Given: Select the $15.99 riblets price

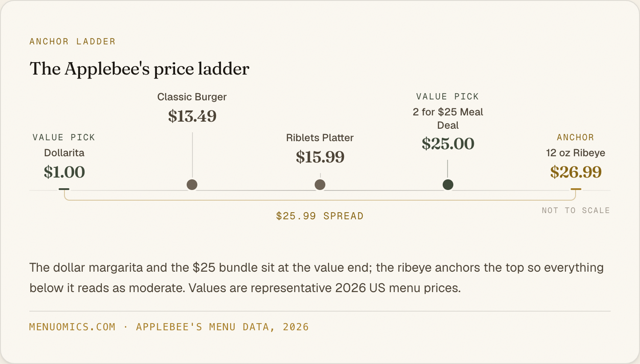Looking at the screenshot, I should 320,157.
